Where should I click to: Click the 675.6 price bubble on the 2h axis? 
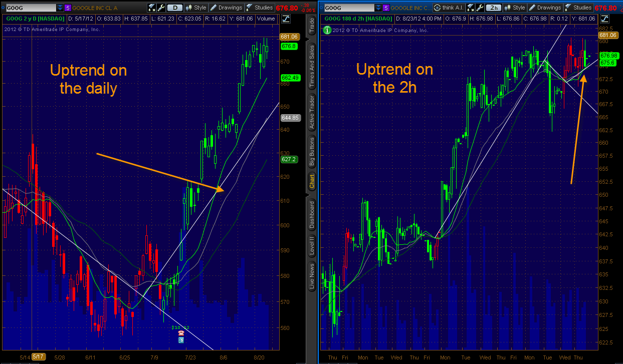tap(607, 63)
